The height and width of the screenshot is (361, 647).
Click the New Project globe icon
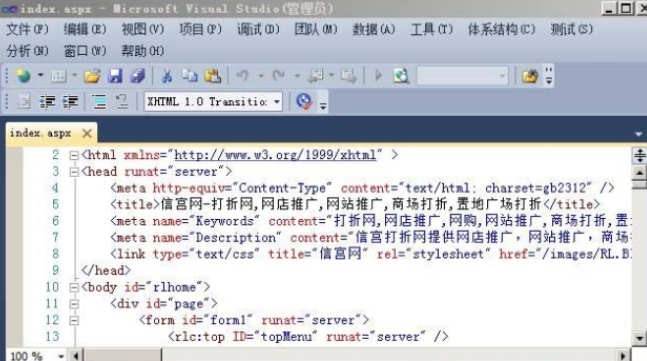[23, 76]
